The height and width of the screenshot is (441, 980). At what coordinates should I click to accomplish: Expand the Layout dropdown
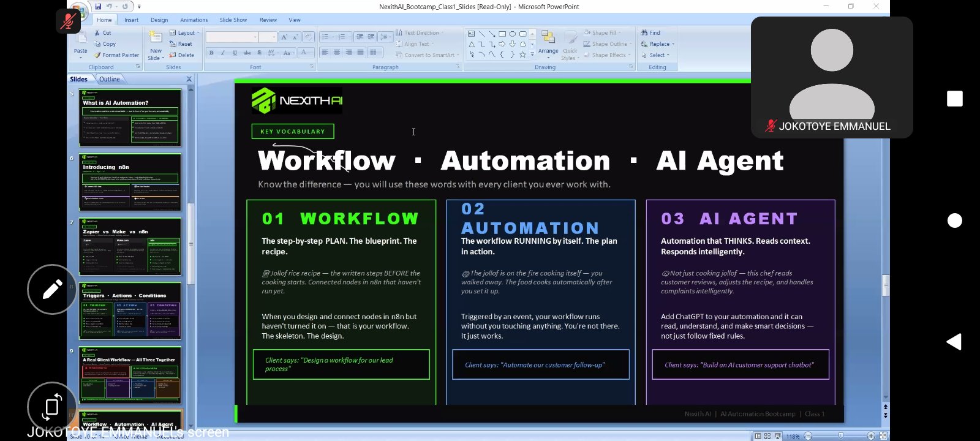tap(184, 33)
